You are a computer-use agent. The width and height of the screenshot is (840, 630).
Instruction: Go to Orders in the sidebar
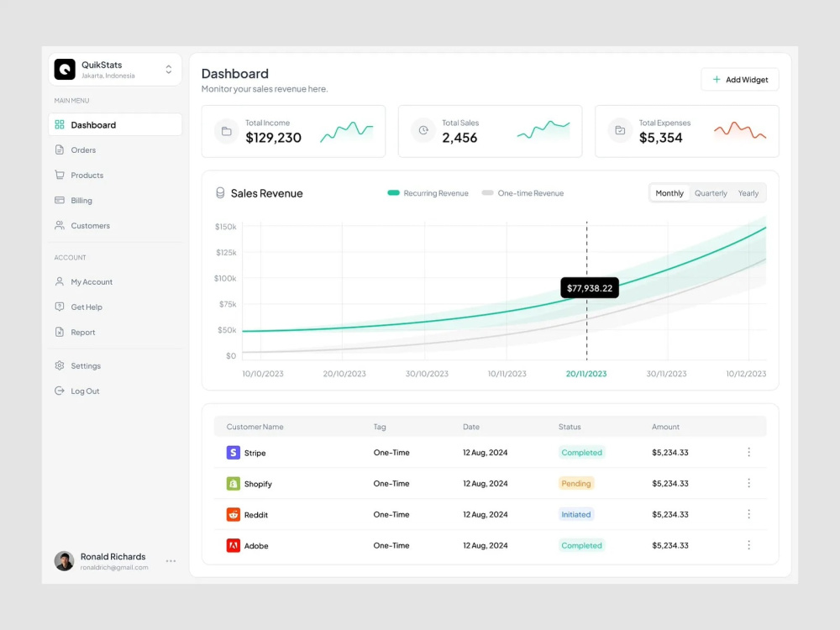(x=83, y=150)
